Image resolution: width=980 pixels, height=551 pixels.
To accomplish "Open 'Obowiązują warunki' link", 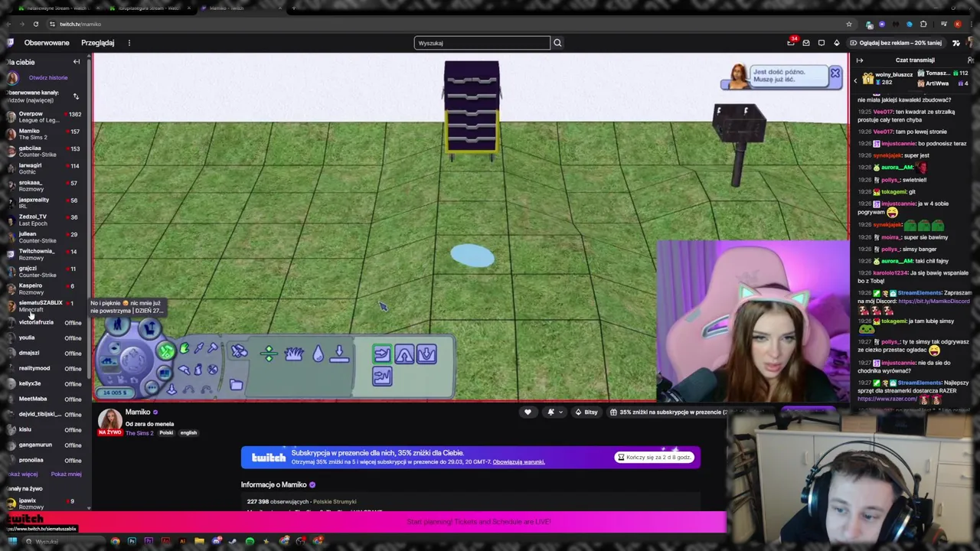I will (518, 462).
